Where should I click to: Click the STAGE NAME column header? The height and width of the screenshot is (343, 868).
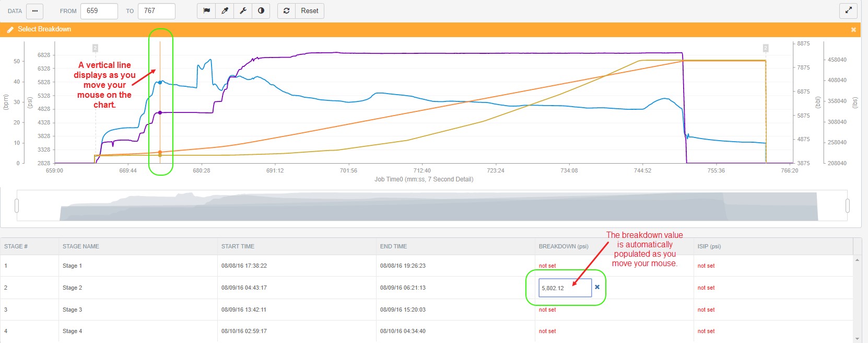(81, 246)
